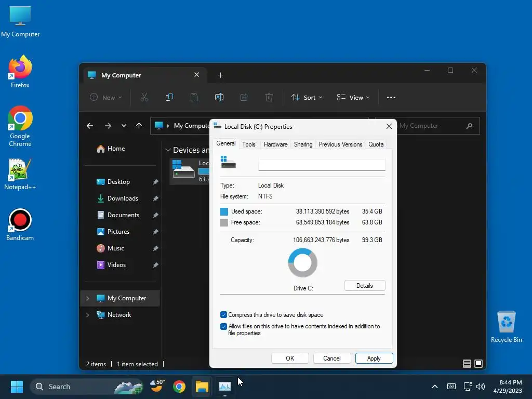This screenshot has height=399, width=532.
Task: Open the volume speaker tray icon
Action: (x=481, y=387)
